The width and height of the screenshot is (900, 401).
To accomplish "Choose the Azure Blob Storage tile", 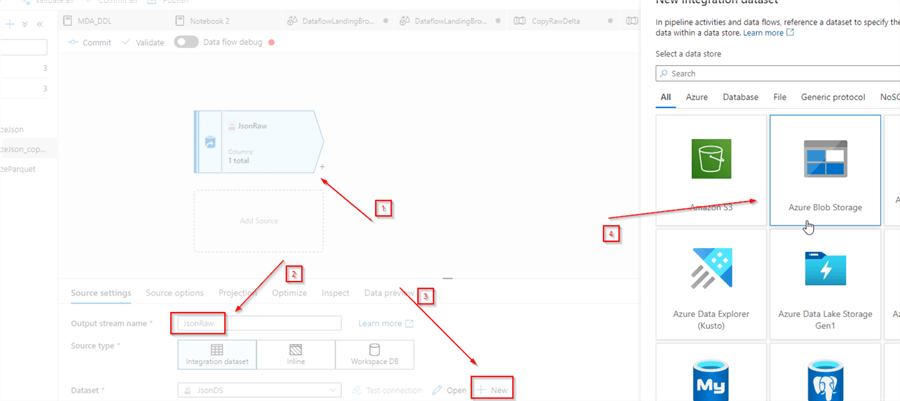I will coord(825,170).
